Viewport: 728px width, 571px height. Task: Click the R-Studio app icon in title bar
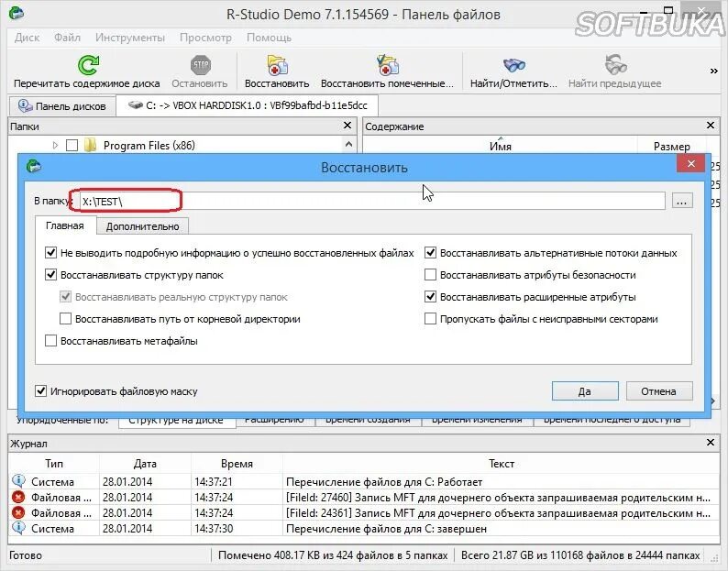coord(17,13)
